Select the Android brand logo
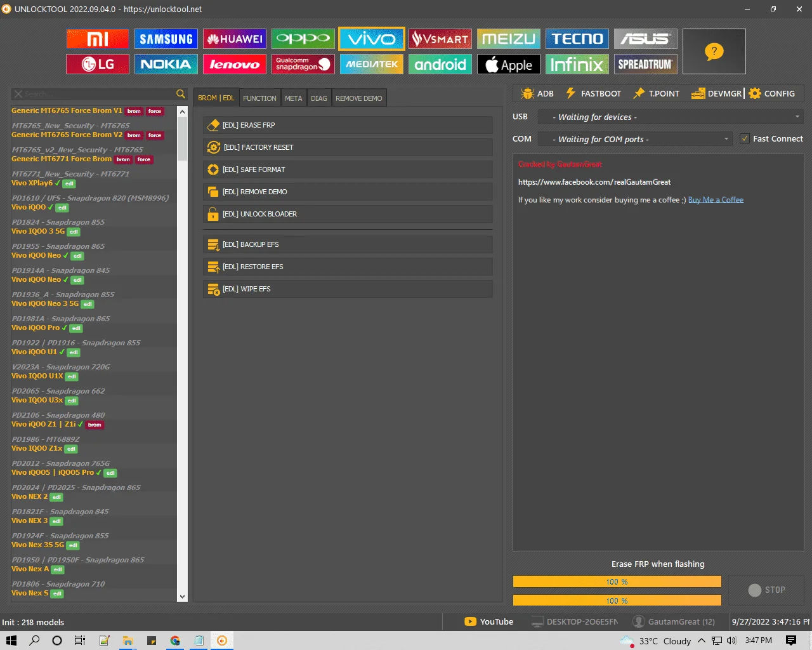This screenshot has width=812, height=650. pyautogui.click(x=440, y=64)
